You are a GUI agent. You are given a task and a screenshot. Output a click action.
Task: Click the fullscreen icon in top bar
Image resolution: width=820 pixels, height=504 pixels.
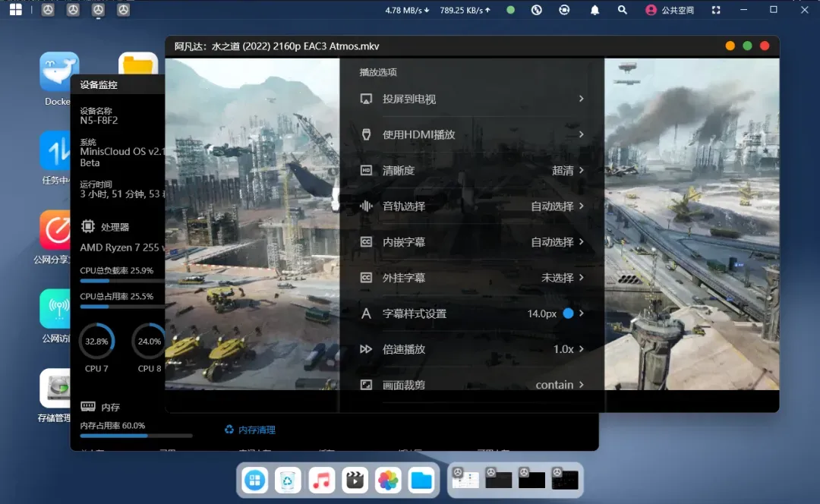pyautogui.click(x=716, y=10)
